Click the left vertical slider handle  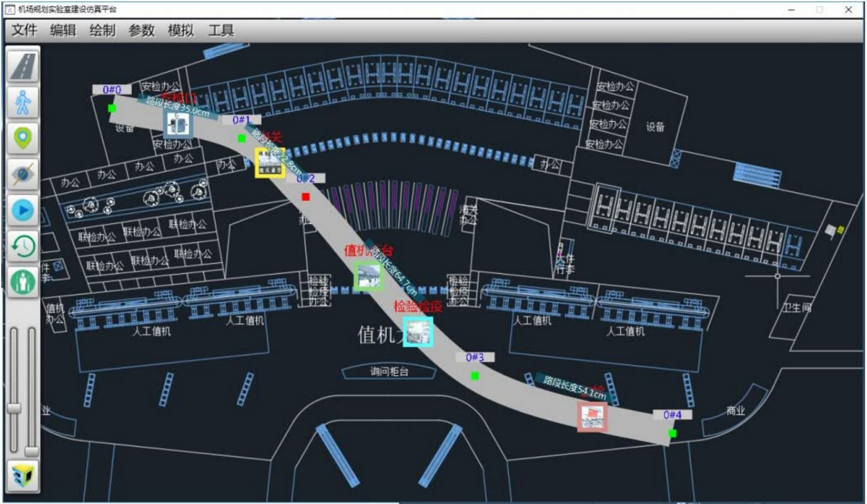14,408
